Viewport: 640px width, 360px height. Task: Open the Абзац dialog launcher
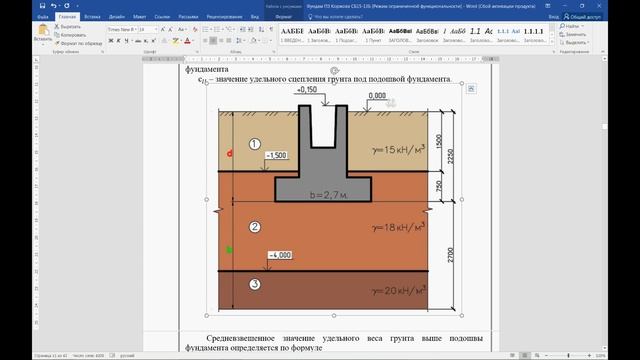click(273, 52)
